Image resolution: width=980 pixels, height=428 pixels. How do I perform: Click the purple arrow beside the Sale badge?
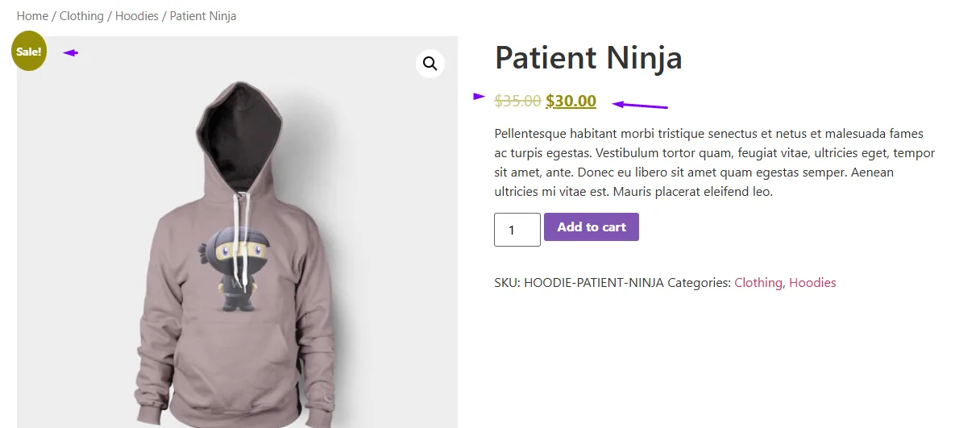[x=71, y=53]
